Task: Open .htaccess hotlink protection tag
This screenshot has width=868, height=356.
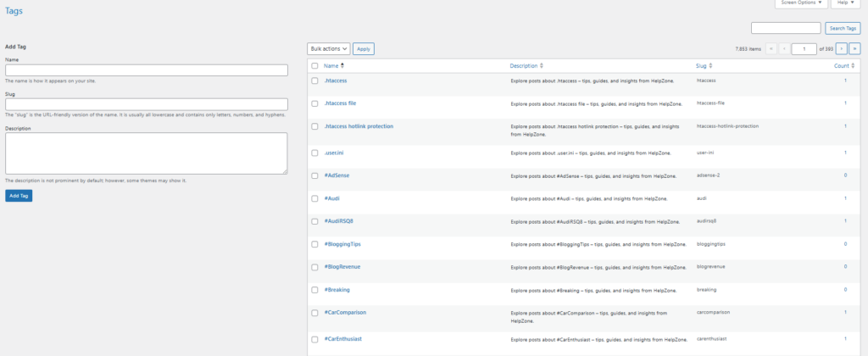Action: click(359, 126)
